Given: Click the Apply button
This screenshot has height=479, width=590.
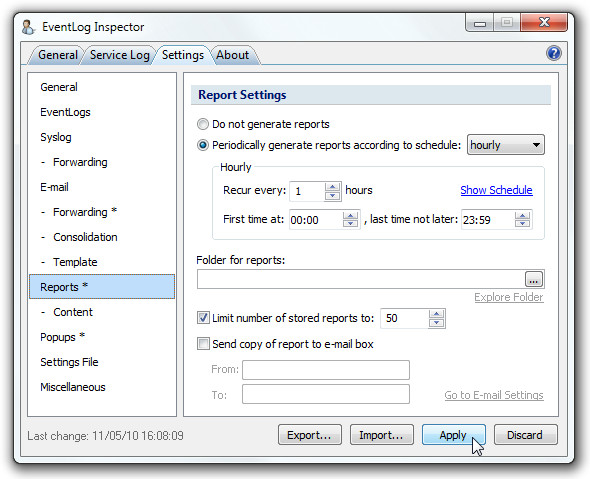Looking at the screenshot, I should click(x=453, y=435).
